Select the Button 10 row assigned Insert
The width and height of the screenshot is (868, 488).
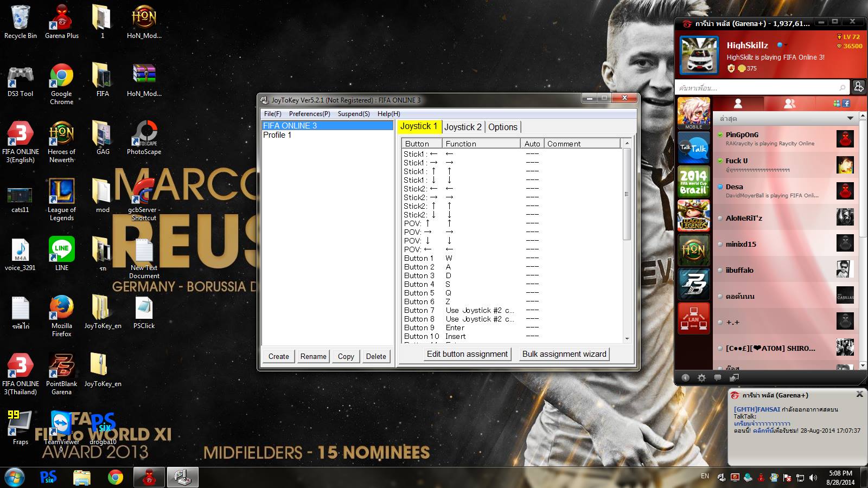(x=511, y=336)
